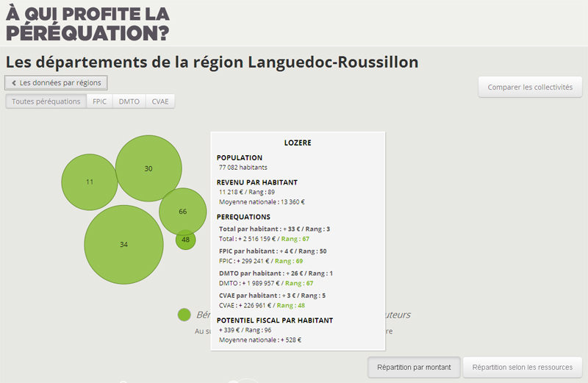Show the CVAE tab data

(160, 101)
